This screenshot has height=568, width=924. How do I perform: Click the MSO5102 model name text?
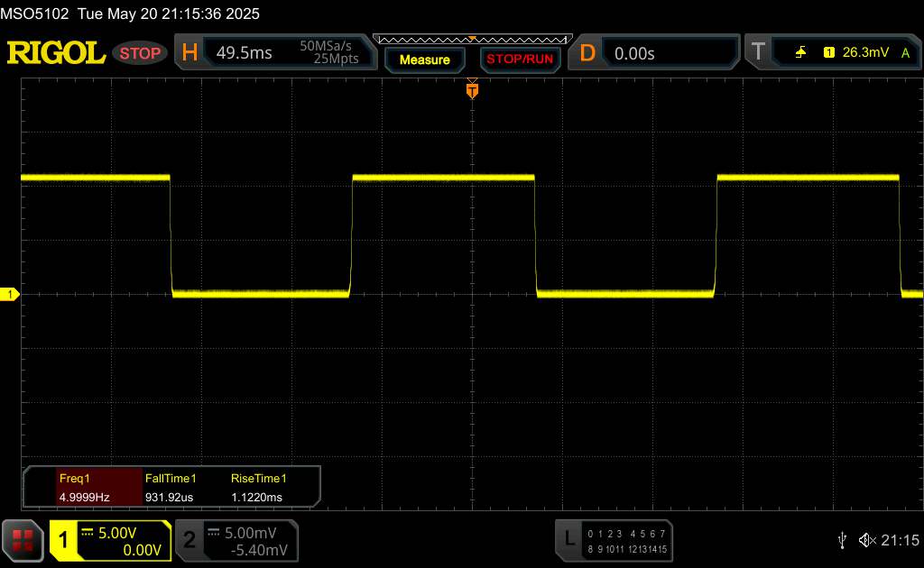[35, 14]
